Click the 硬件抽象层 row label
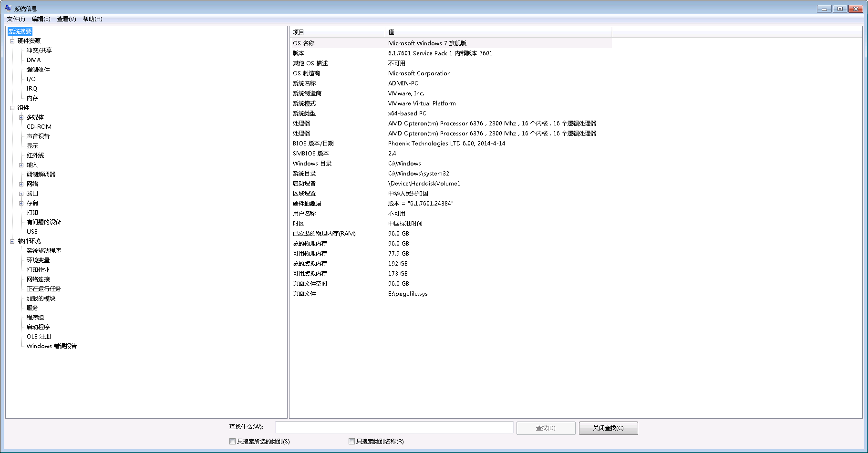The width and height of the screenshot is (868, 453). pyautogui.click(x=307, y=204)
